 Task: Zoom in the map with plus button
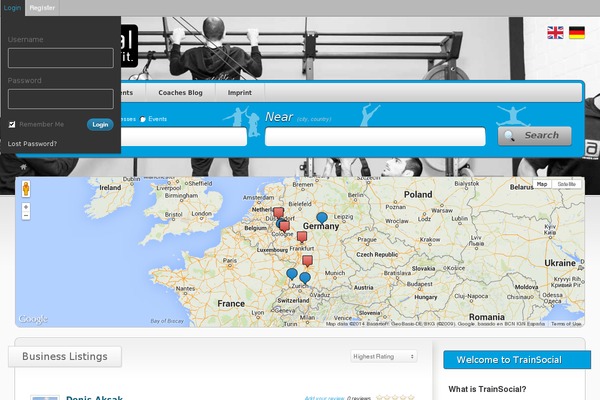click(26, 207)
